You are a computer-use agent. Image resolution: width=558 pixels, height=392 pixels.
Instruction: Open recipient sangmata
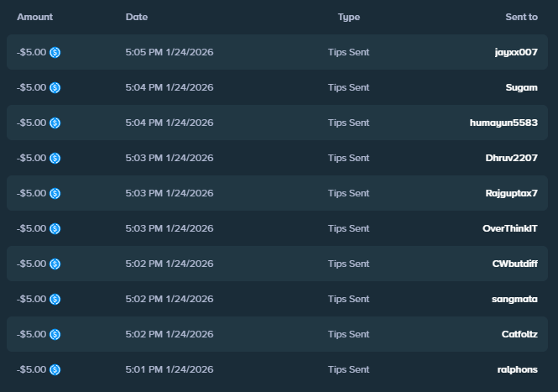click(x=514, y=299)
